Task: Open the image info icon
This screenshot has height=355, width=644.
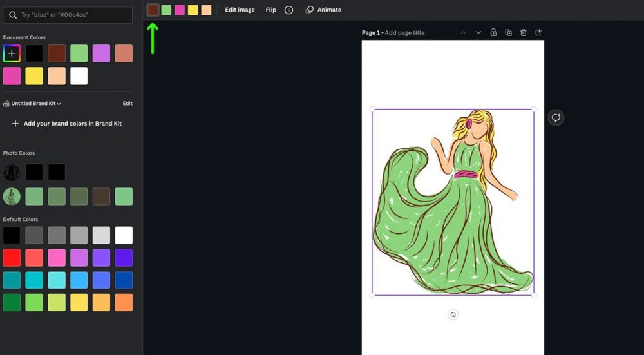Action: (289, 10)
